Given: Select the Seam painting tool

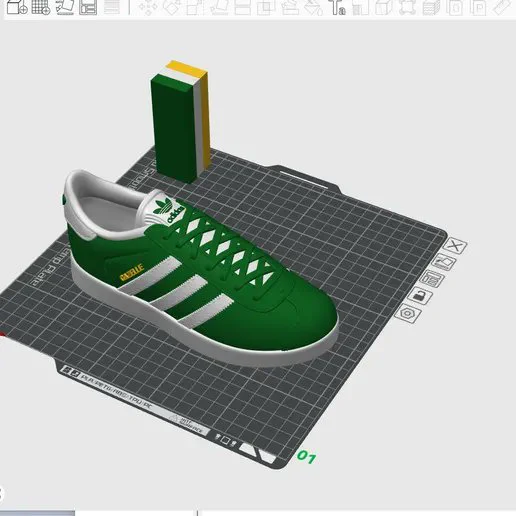Looking at the screenshot, I should coord(313,8).
